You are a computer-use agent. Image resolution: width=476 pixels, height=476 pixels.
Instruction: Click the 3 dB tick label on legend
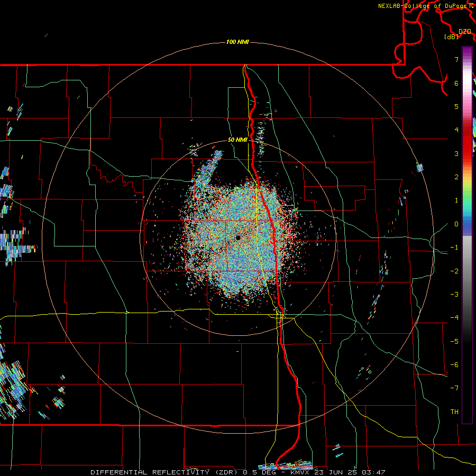[x=456, y=153]
